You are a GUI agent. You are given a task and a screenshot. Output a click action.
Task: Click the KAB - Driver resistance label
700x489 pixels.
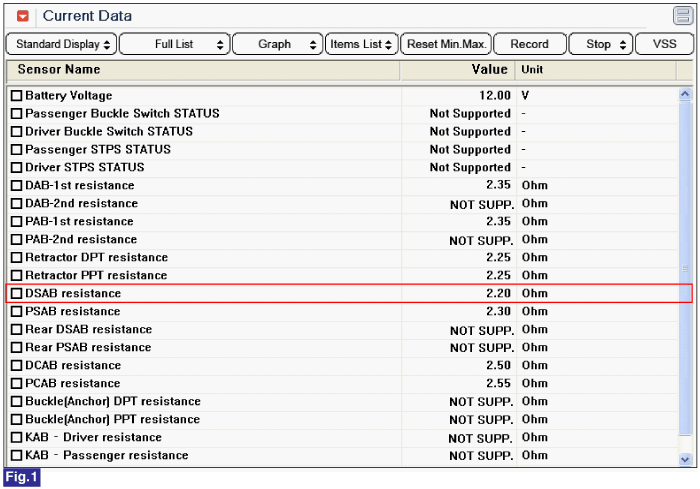pyautogui.click(x=93, y=438)
